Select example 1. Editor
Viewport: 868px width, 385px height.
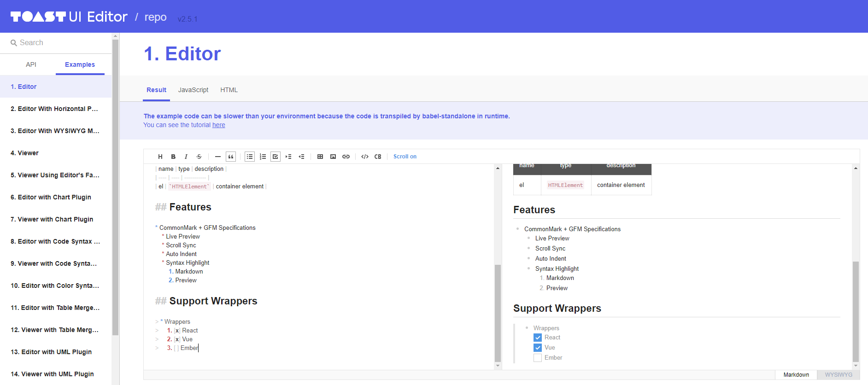coord(56,87)
